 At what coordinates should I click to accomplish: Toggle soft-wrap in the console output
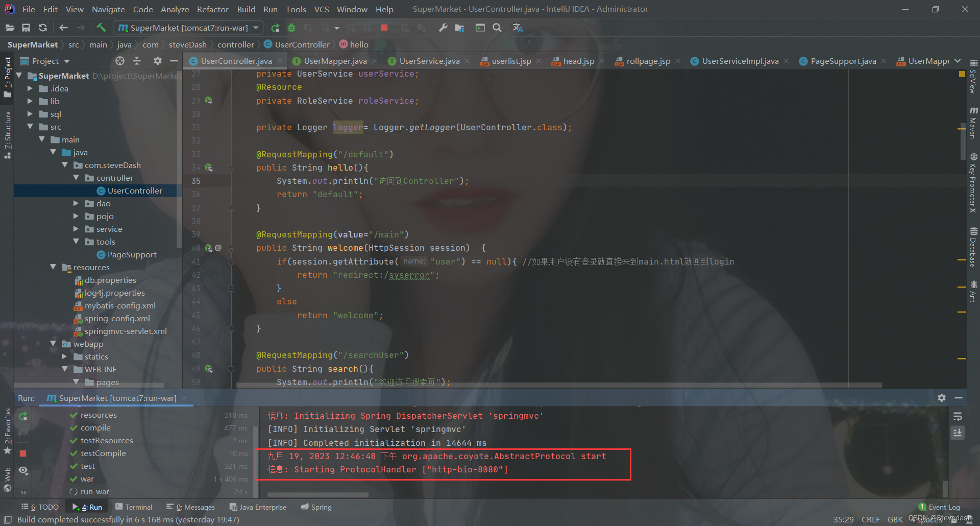(958, 417)
